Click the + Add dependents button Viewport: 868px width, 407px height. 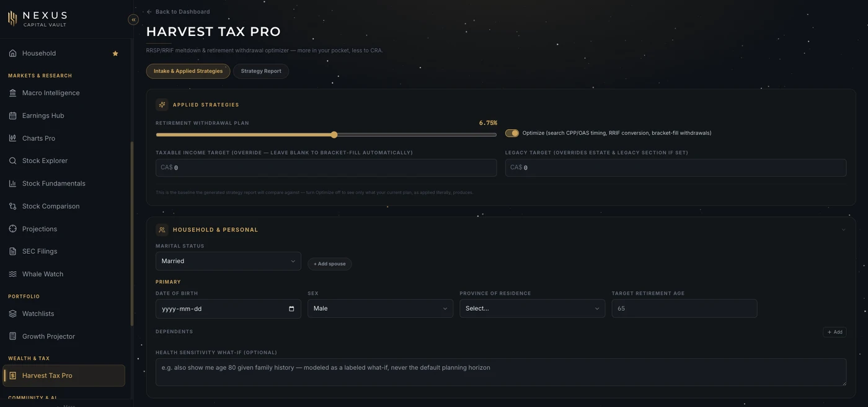[835, 332]
